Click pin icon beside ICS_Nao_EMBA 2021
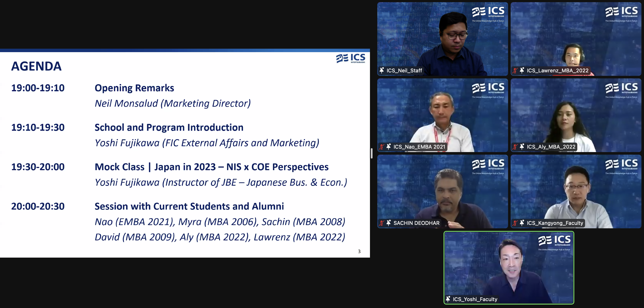 coord(388,147)
